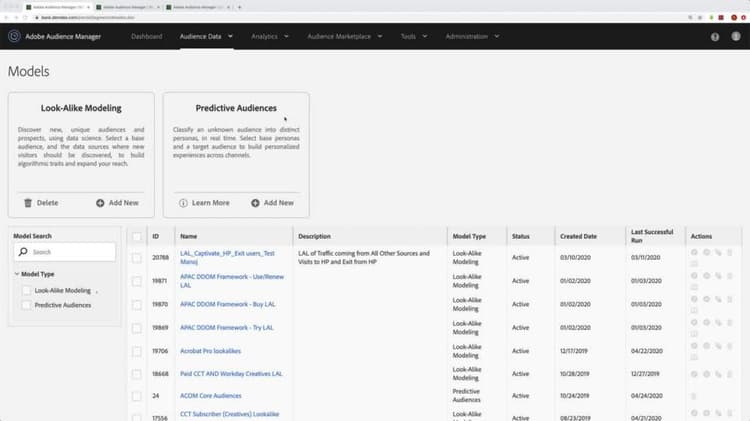
Task: Open a new browser tab with the plus icon
Action: (x=240, y=7)
